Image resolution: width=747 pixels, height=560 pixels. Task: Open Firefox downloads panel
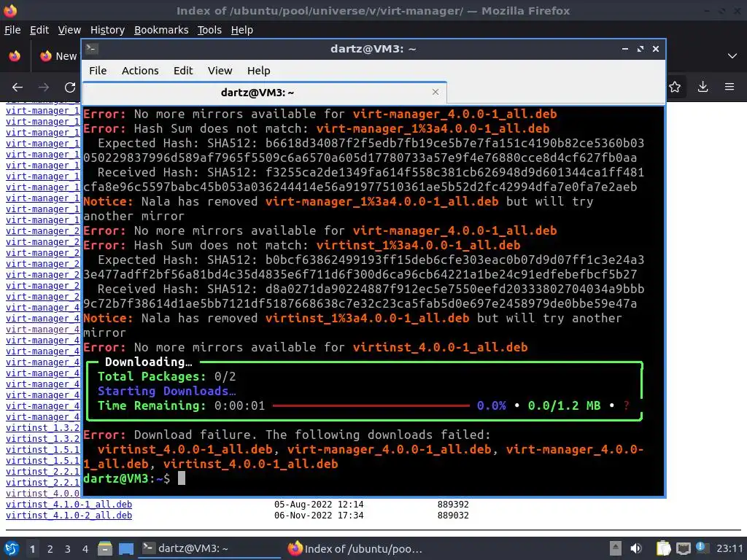703,87
